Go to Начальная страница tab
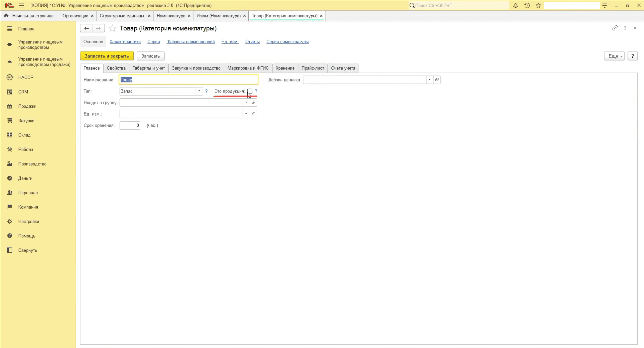644x348 pixels. 29,16
